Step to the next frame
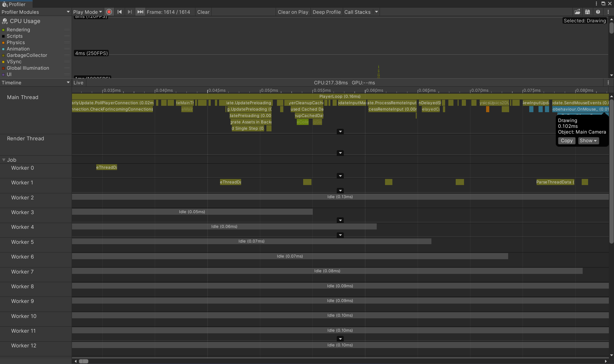614x364 pixels. [x=130, y=12]
